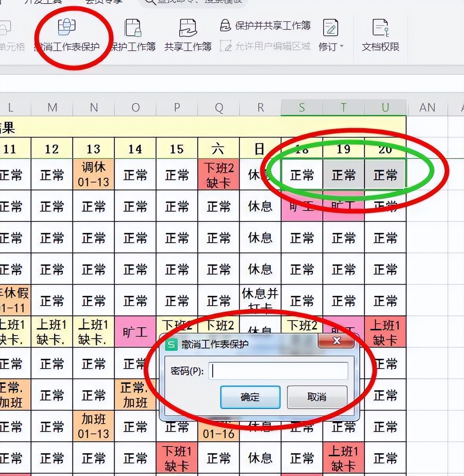Select the 01-16 cell in column Q
Viewport: 464px width, 476px height.
coord(219,432)
